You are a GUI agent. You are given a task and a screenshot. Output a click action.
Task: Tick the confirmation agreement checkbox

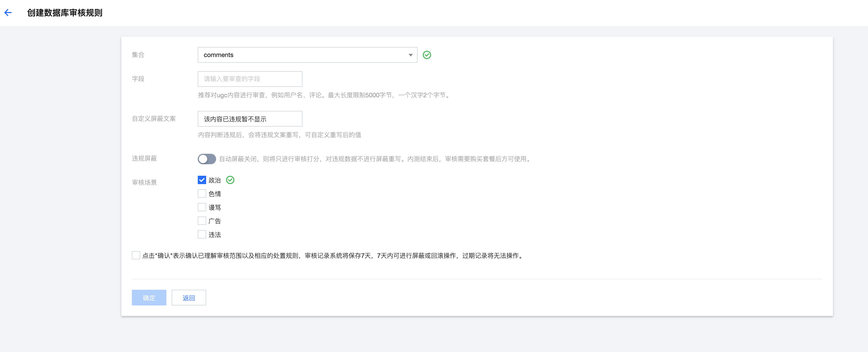pyautogui.click(x=136, y=255)
